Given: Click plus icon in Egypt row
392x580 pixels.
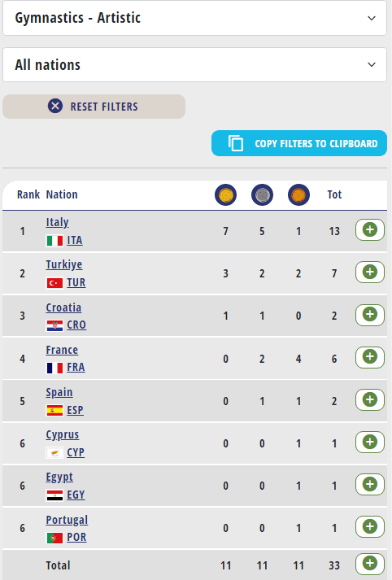Looking at the screenshot, I should pyautogui.click(x=370, y=484).
